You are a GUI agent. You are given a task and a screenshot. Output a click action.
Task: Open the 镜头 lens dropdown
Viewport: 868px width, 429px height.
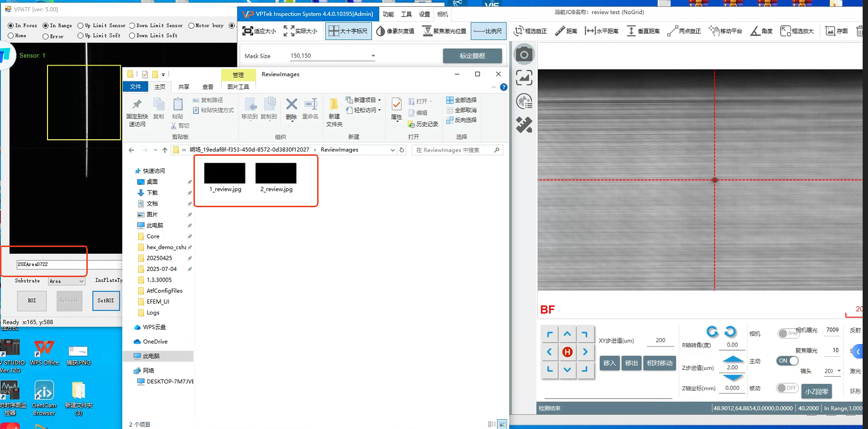(839, 371)
